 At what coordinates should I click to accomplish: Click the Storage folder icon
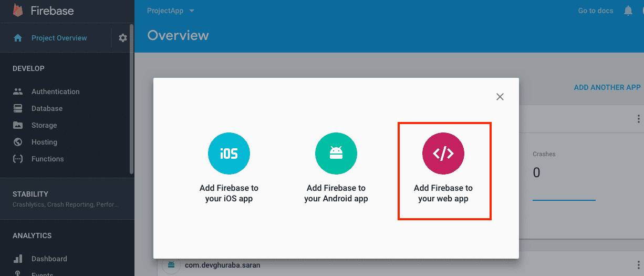click(18, 125)
